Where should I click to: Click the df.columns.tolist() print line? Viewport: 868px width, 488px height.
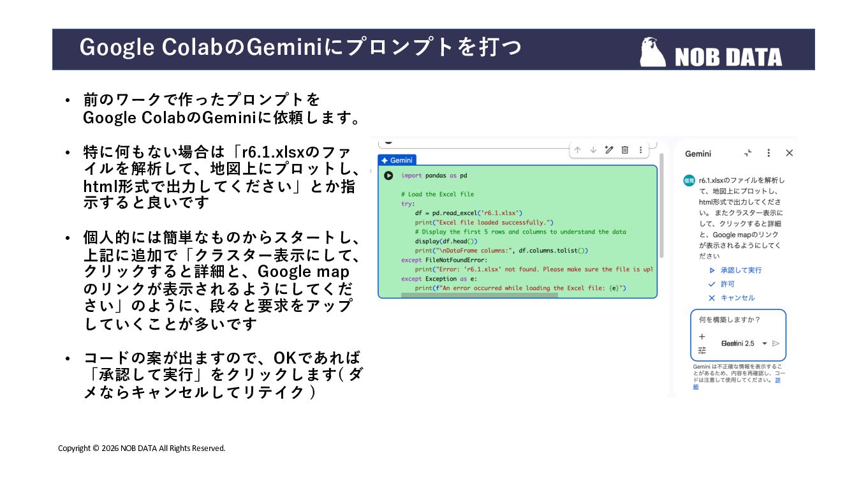[x=501, y=251]
